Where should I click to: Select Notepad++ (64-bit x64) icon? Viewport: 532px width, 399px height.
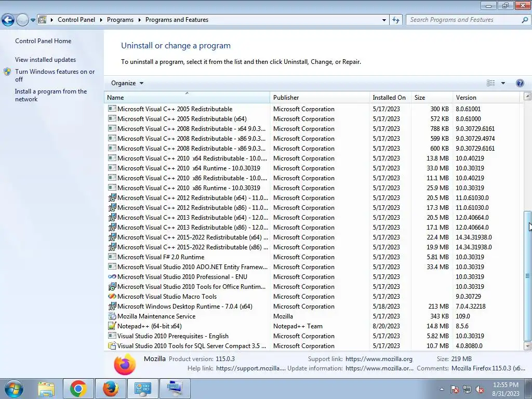click(x=112, y=326)
